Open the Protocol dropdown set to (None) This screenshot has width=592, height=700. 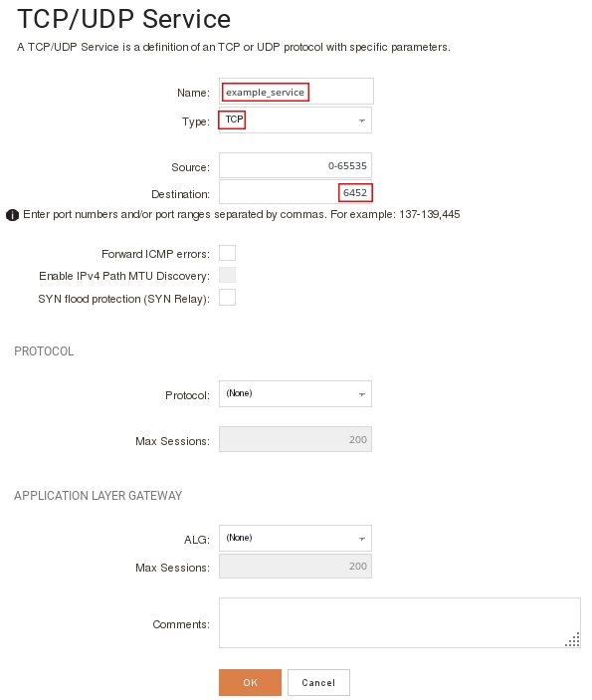[x=296, y=393]
